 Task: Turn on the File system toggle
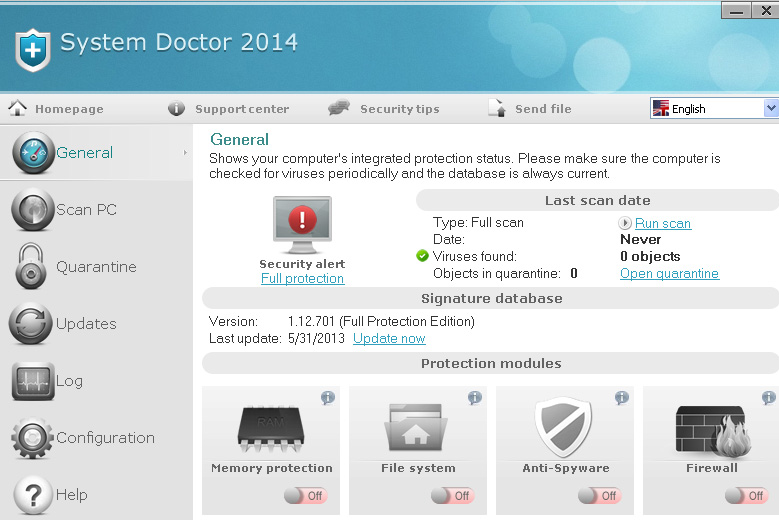tap(453, 495)
